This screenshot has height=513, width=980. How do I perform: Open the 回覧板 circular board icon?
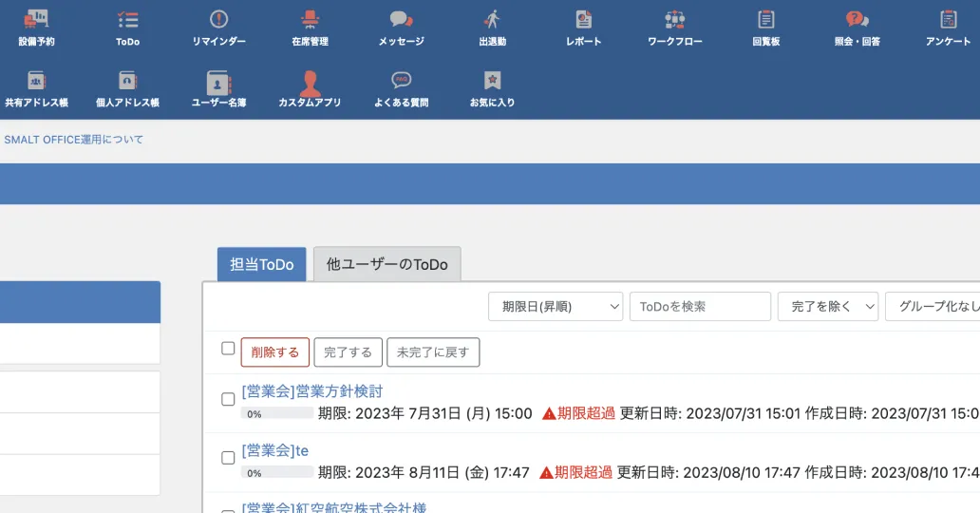click(765, 27)
